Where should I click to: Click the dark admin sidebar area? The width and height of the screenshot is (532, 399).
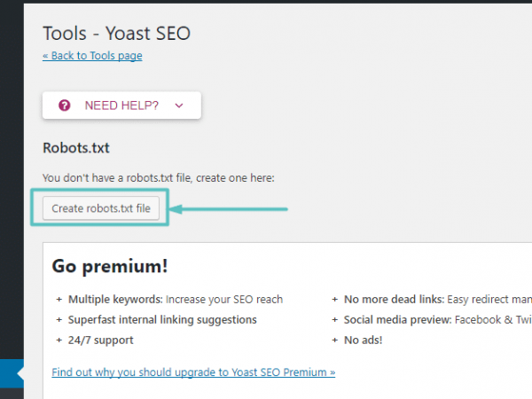[x=12, y=177]
